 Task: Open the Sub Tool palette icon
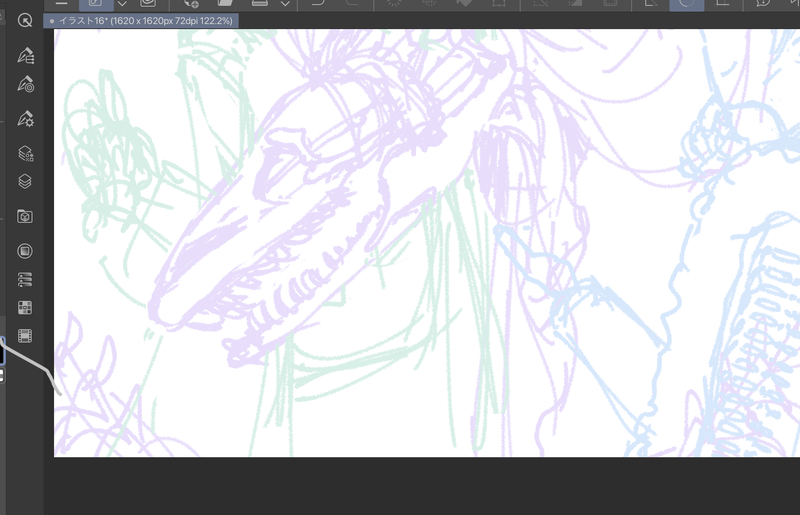(x=26, y=55)
